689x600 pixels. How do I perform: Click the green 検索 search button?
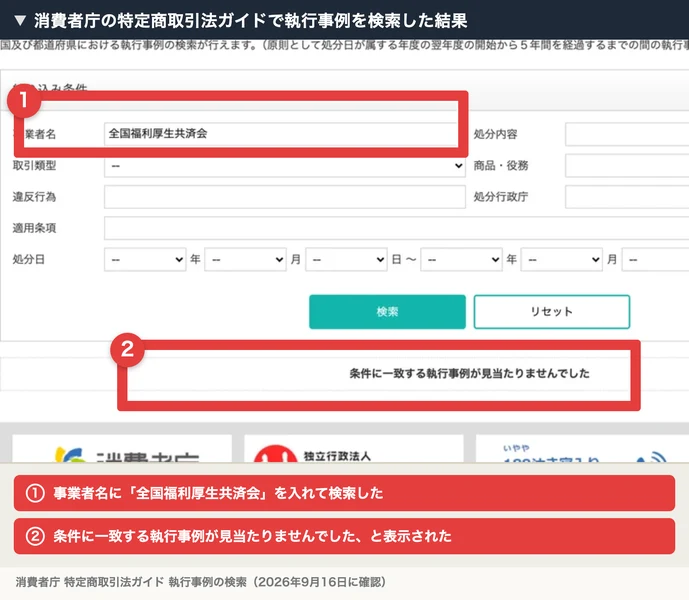(x=387, y=312)
